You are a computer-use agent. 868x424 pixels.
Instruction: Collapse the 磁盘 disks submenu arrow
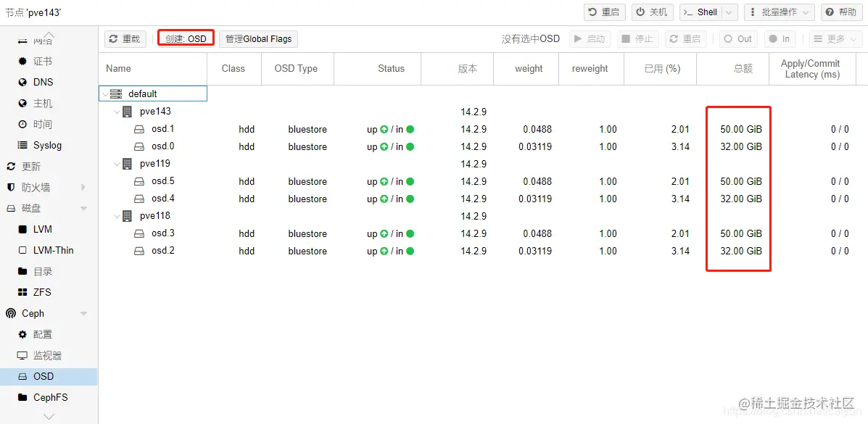pos(83,209)
